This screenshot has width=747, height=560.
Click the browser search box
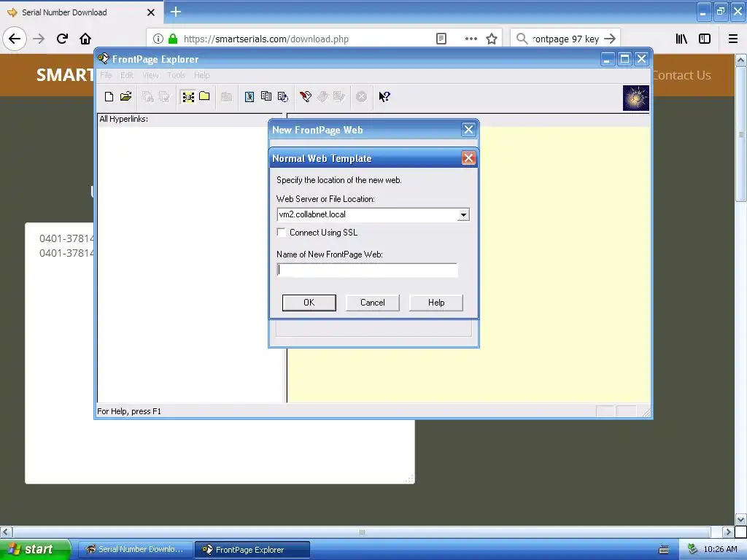tap(565, 39)
